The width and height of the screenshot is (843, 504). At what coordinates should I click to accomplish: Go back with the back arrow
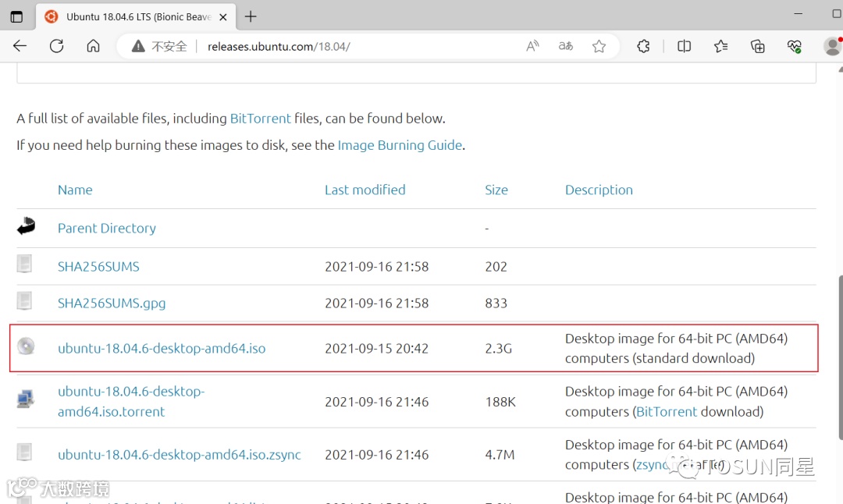tap(20, 46)
